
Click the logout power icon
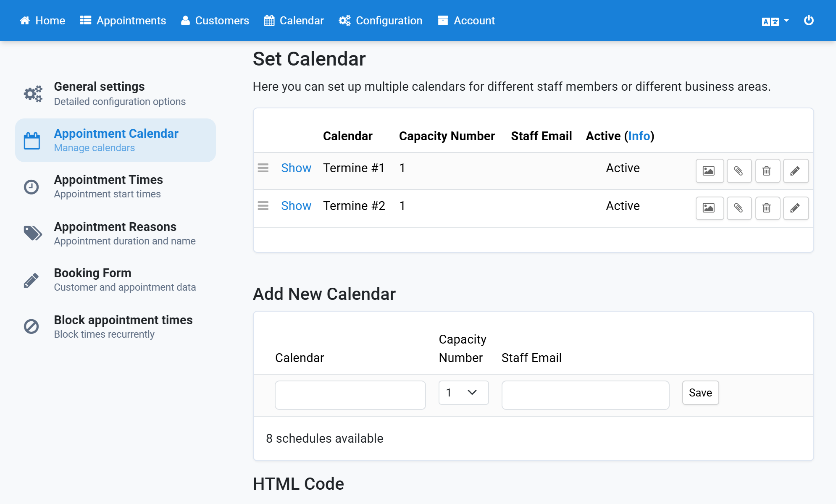(x=809, y=21)
